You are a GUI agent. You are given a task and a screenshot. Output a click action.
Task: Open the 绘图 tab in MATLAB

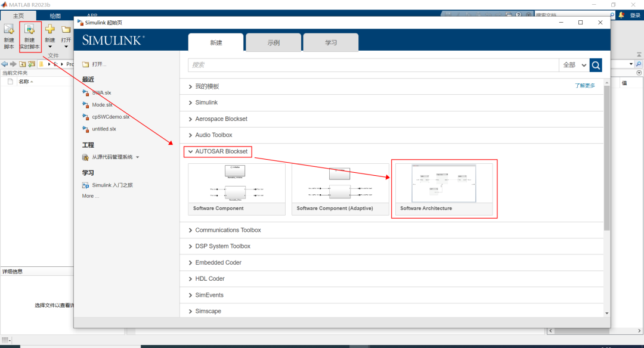55,15
